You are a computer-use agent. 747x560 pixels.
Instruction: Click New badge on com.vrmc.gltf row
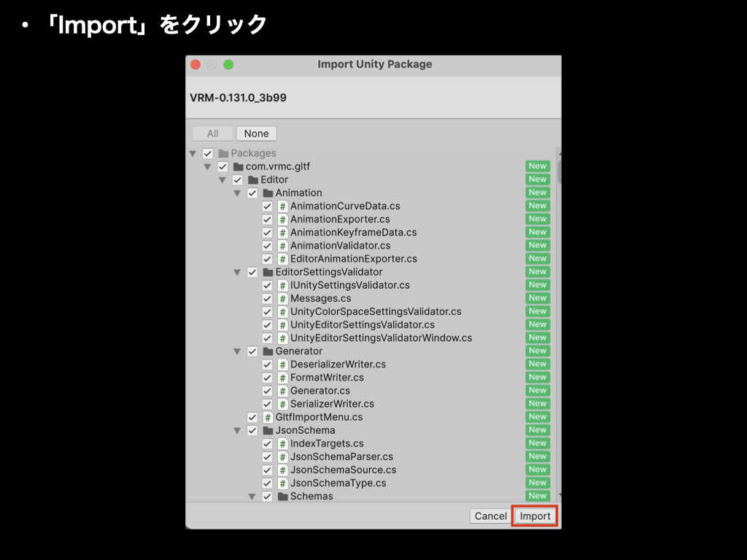coord(538,166)
